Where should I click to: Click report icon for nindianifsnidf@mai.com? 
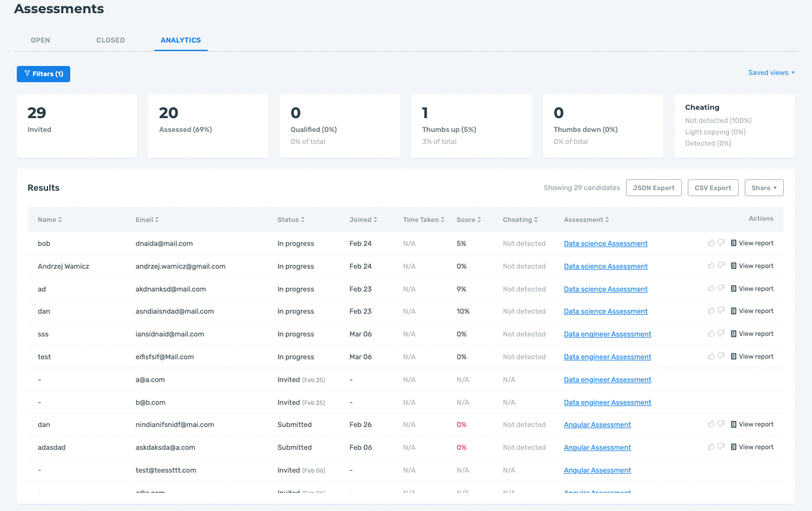(733, 425)
